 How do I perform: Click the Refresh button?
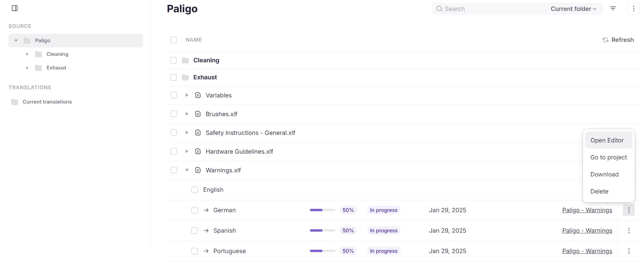tap(618, 40)
